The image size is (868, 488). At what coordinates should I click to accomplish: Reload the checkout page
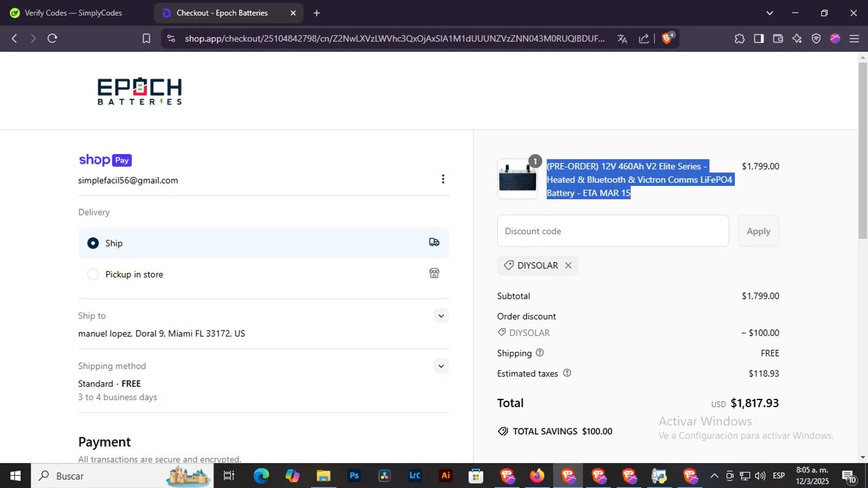(x=52, y=38)
